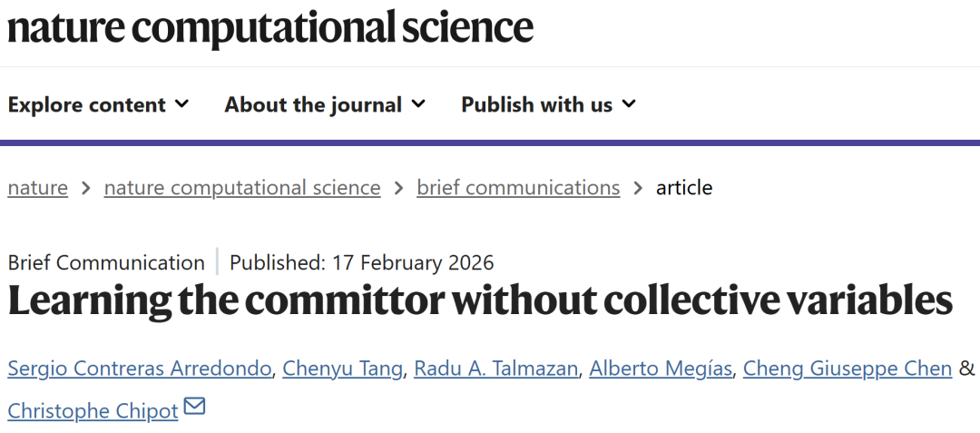This screenshot has width=980, height=433.
Task: Open the About the journal menu label
Action: tap(313, 104)
